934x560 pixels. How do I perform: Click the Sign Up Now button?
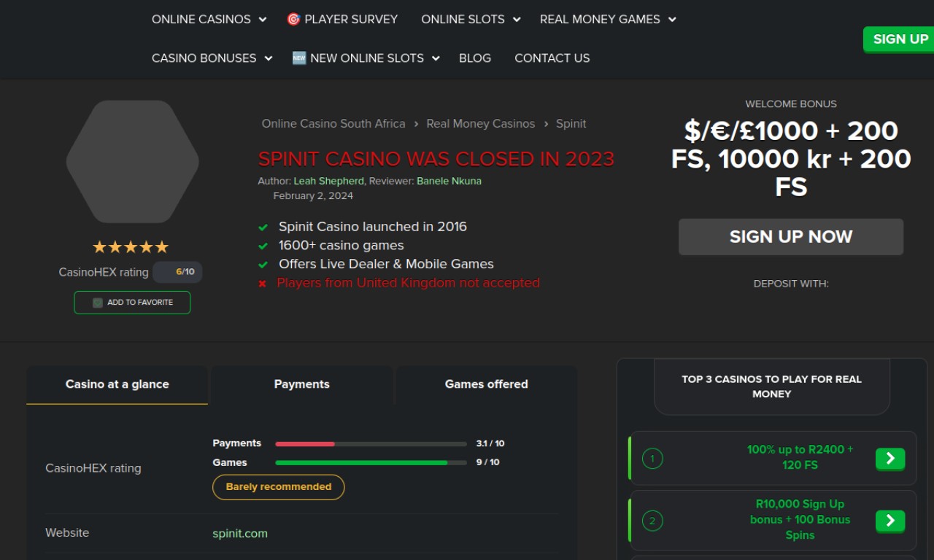pos(791,237)
